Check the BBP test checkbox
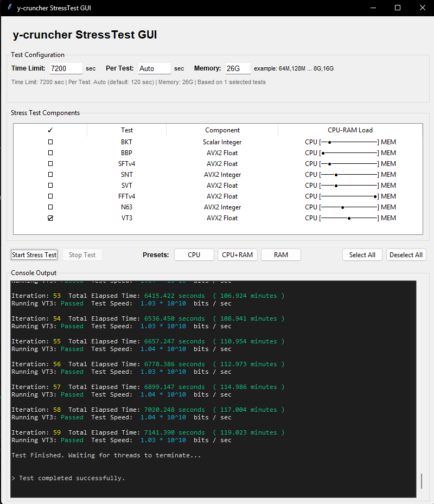 tap(50, 152)
